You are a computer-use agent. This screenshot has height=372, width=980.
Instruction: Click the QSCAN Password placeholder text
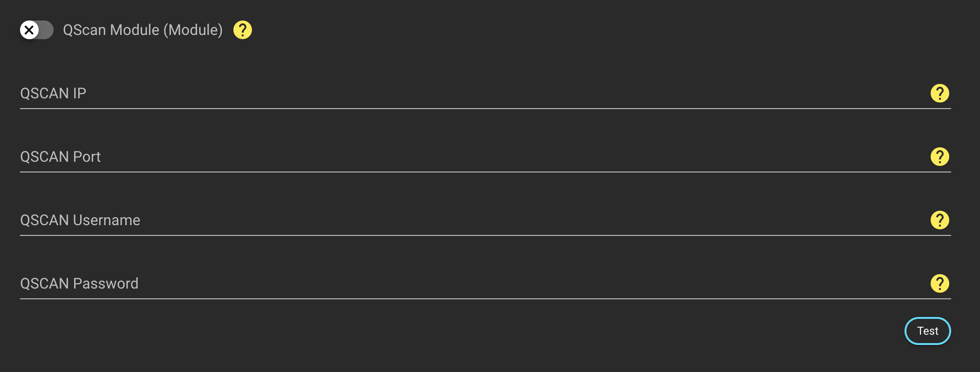[79, 284]
